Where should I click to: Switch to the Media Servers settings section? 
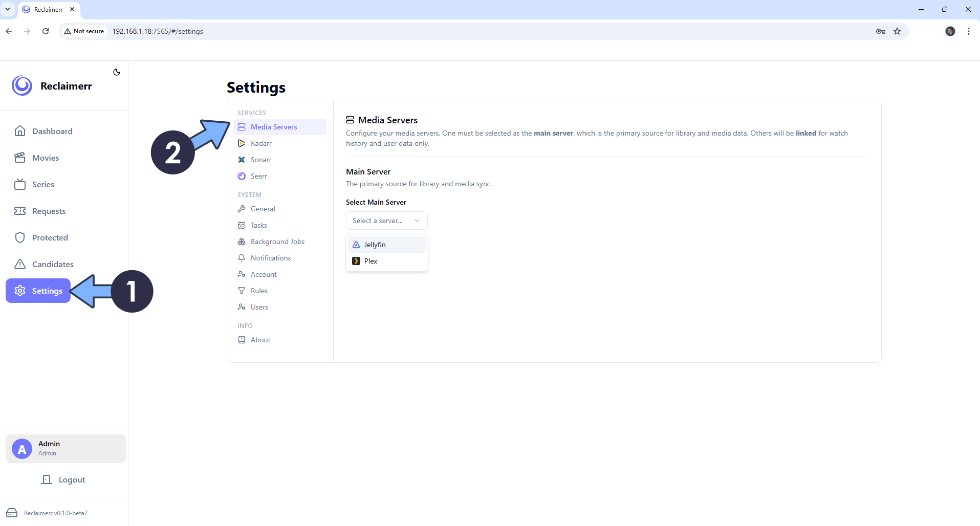[x=274, y=127]
